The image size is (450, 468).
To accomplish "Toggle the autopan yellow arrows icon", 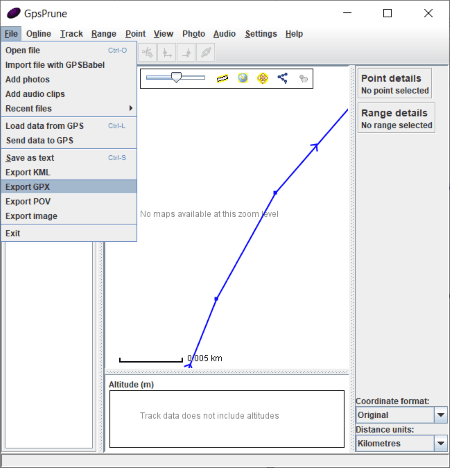I will (263, 78).
